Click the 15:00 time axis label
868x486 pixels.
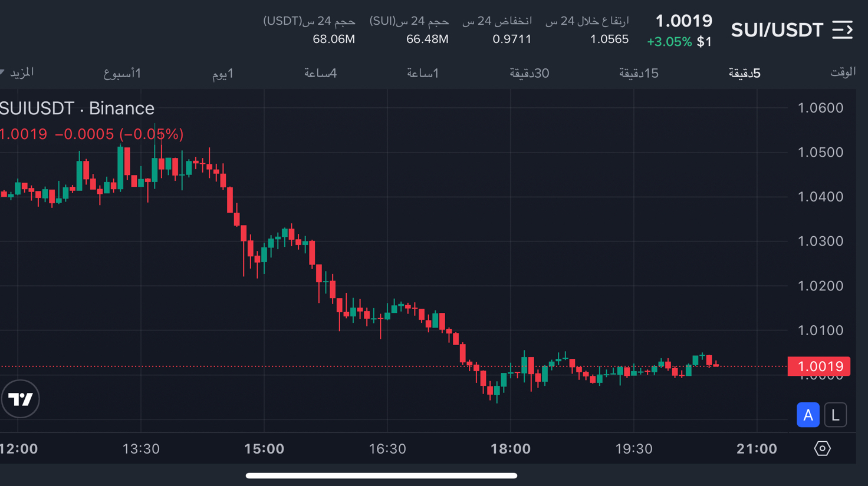[264, 449]
